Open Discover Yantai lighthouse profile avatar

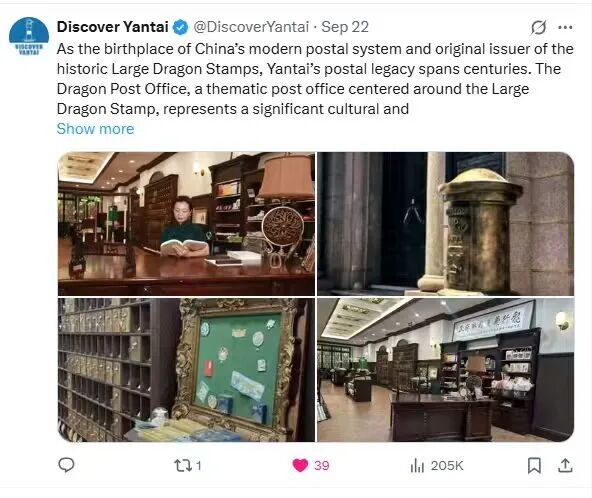click(x=29, y=37)
